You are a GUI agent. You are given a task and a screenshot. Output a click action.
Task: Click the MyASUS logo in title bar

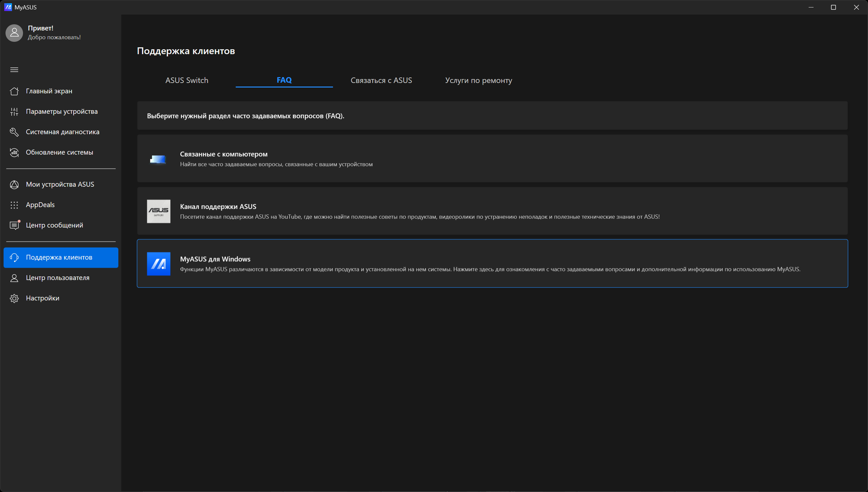click(8, 7)
